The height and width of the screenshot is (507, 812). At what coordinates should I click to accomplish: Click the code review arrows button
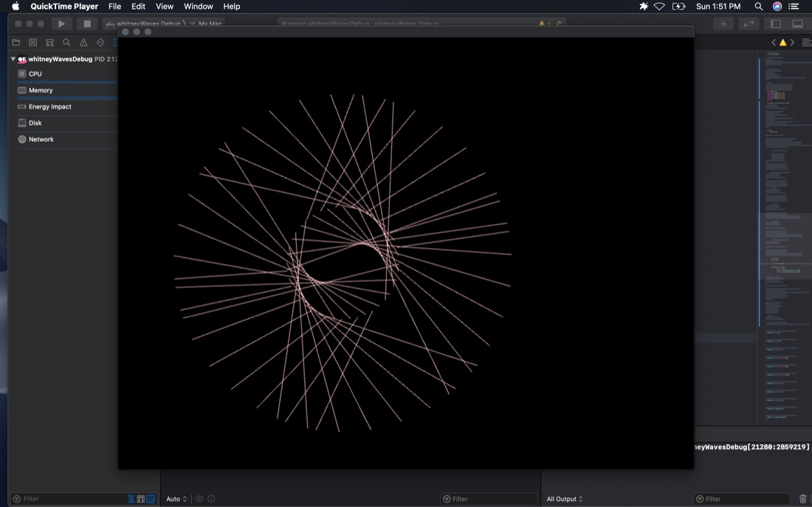[749, 24]
